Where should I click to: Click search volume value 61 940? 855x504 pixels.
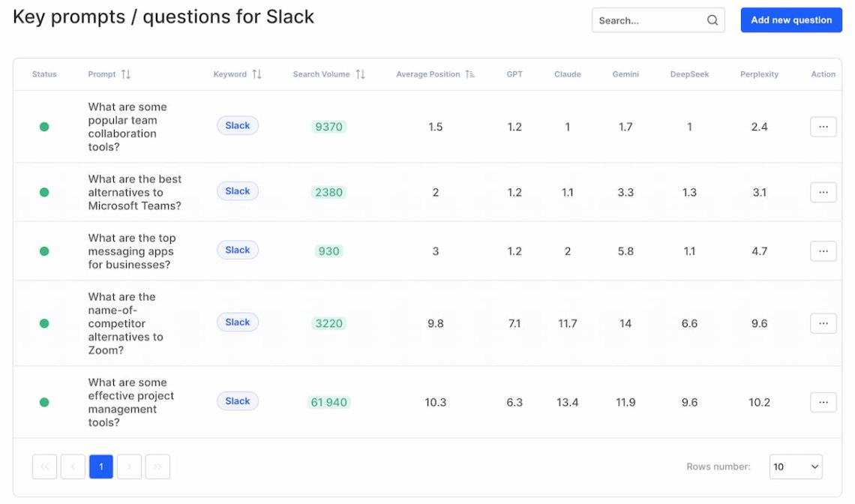click(328, 402)
